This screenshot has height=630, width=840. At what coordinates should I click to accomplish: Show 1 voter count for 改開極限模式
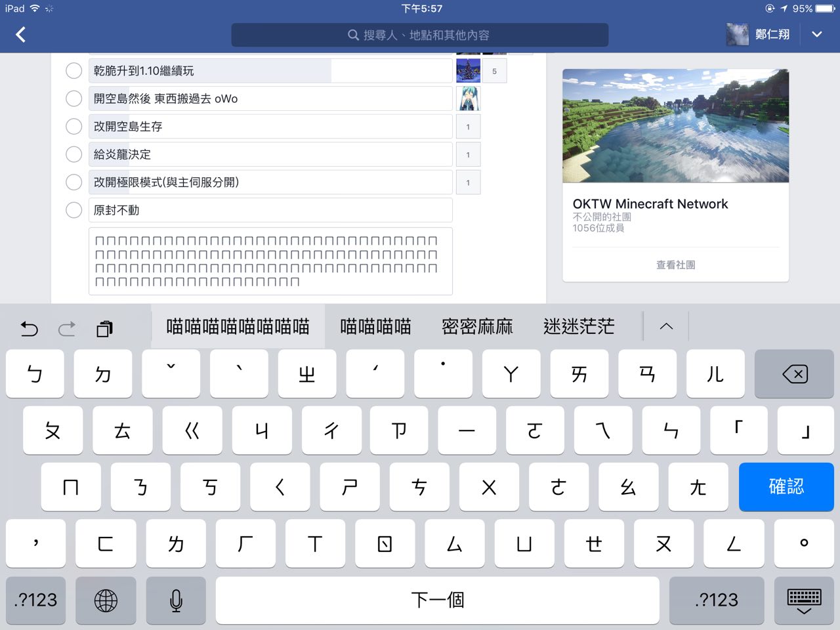coord(468,182)
